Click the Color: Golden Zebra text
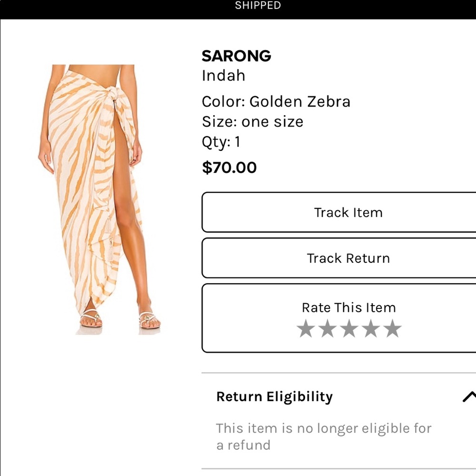Image resolution: width=476 pixels, height=476 pixels. point(276,101)
